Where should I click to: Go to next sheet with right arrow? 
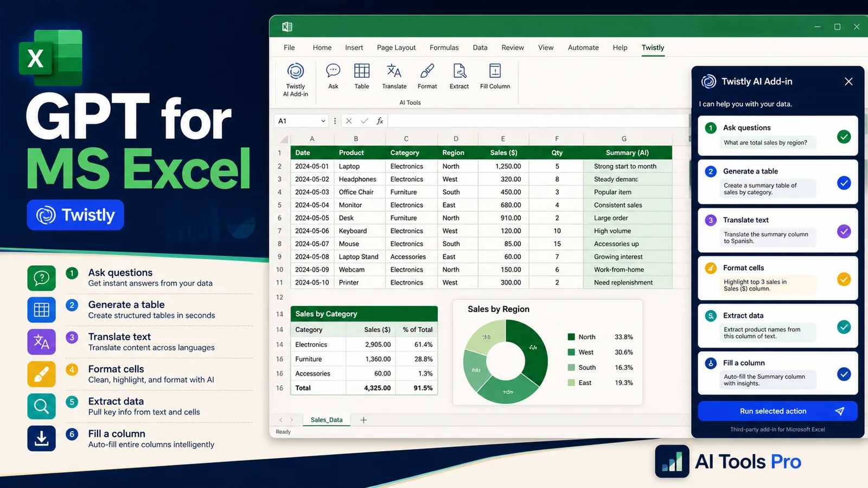click(291, 420)
